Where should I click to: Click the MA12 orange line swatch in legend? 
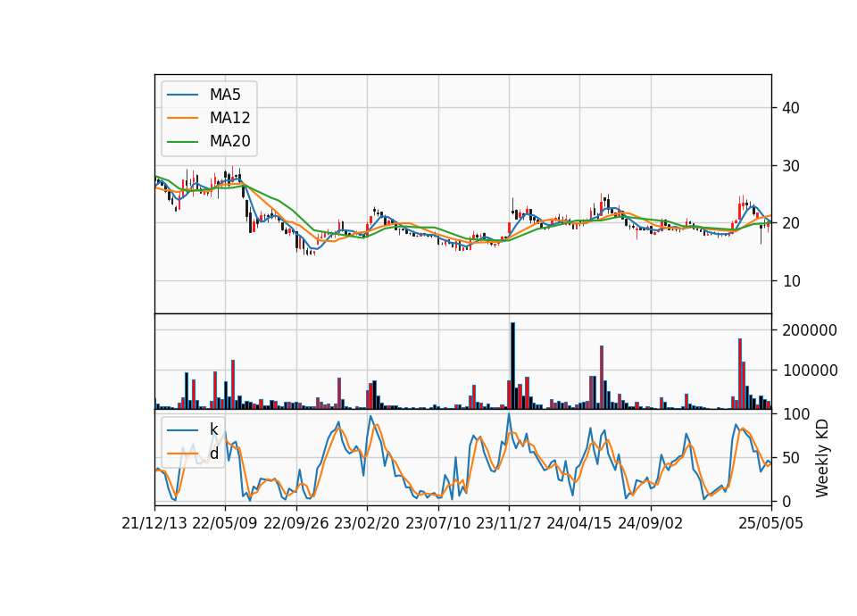point(182,118)
